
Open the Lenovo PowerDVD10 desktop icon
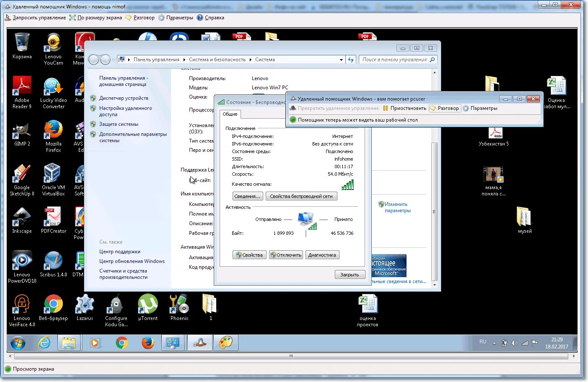point(22,267)
